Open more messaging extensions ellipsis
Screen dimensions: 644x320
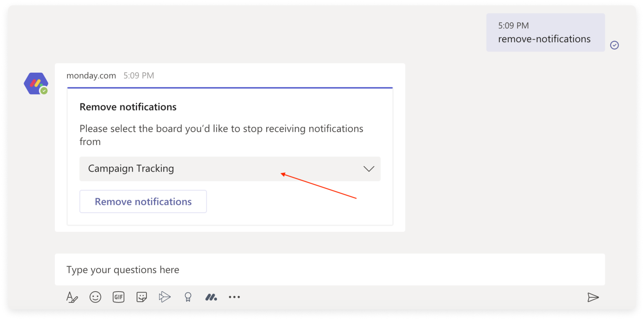coord(234,297)
